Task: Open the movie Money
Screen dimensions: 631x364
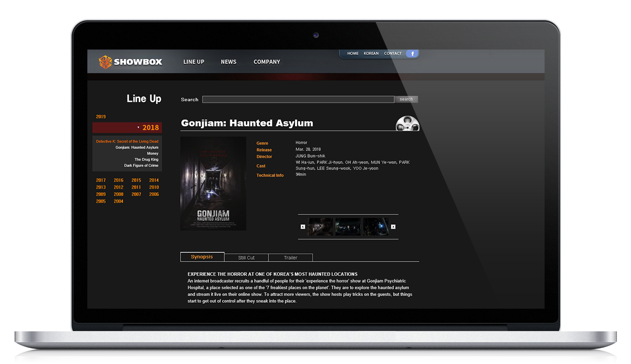Action: point(153,153)
